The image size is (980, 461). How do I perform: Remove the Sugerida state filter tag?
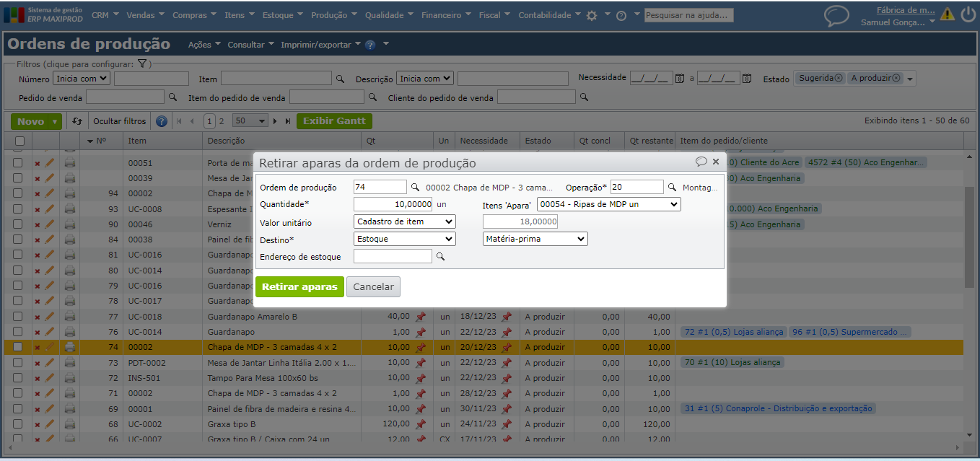click(x=839, y=78)
